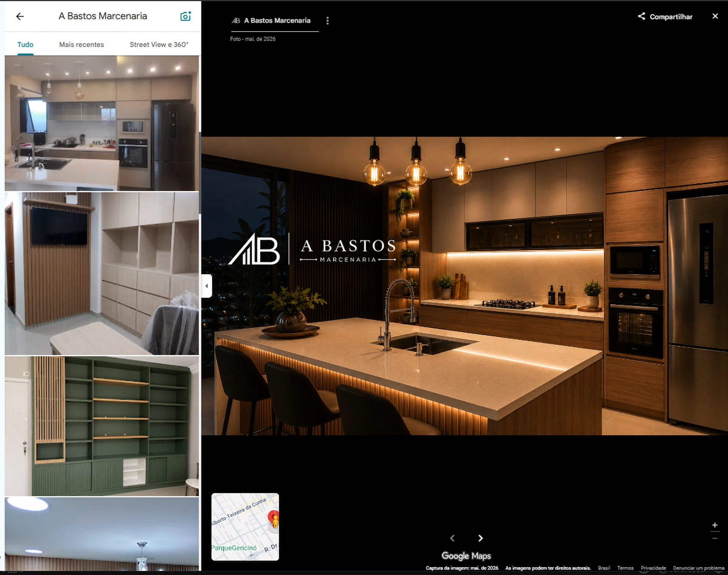728x575 pixels.
Task: Show the next photo with right chevron
Action: coord(480,538)
